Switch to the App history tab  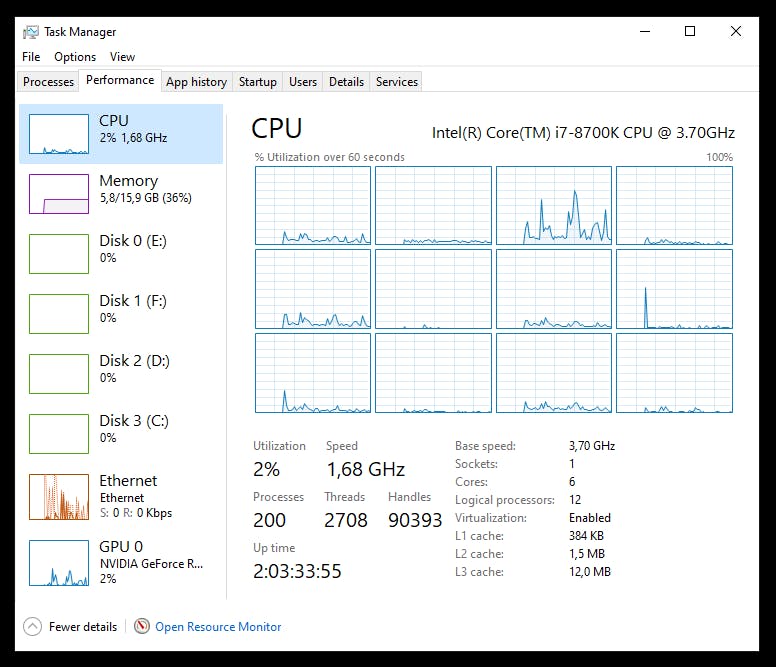click(196, 82)
